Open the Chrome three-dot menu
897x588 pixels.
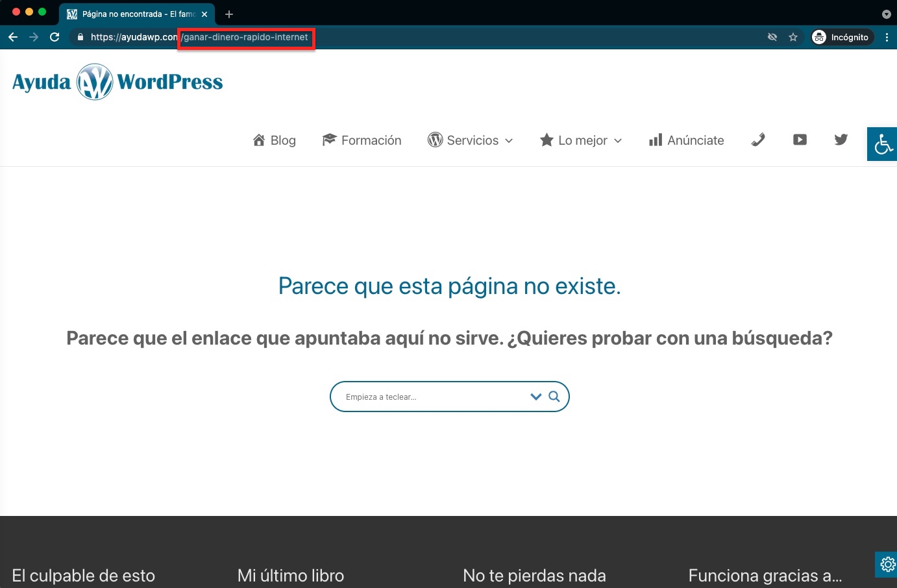(x=887, y=37)
